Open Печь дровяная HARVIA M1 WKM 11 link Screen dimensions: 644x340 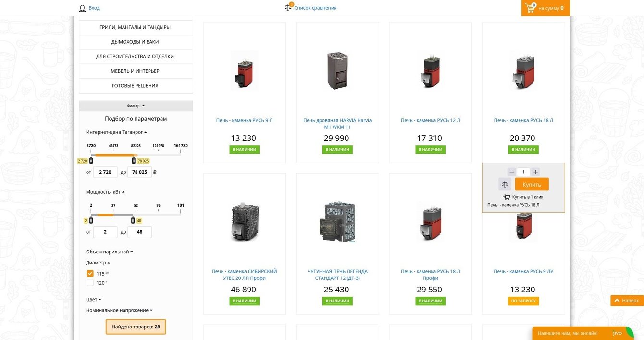(337, 124)
